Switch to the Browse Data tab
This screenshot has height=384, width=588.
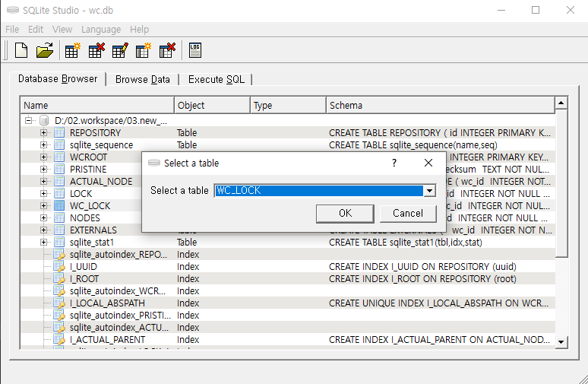coord(143,80)
